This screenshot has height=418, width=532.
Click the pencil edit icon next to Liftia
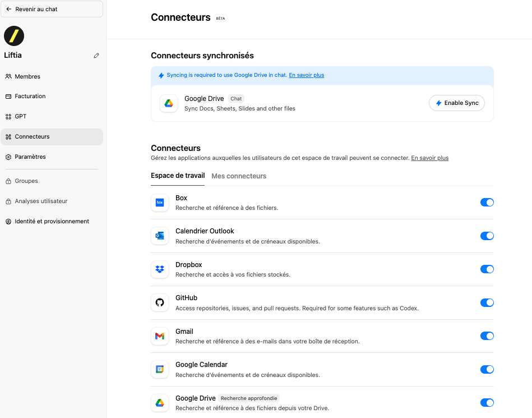click(x=96, y=56)
